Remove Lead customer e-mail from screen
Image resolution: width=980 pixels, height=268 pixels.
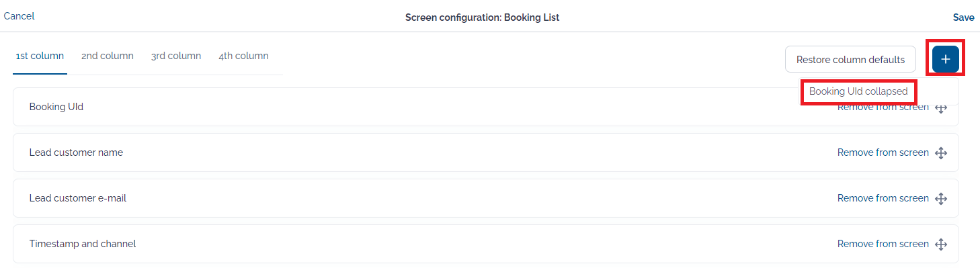pyautogui.click(x=883, y=198)
